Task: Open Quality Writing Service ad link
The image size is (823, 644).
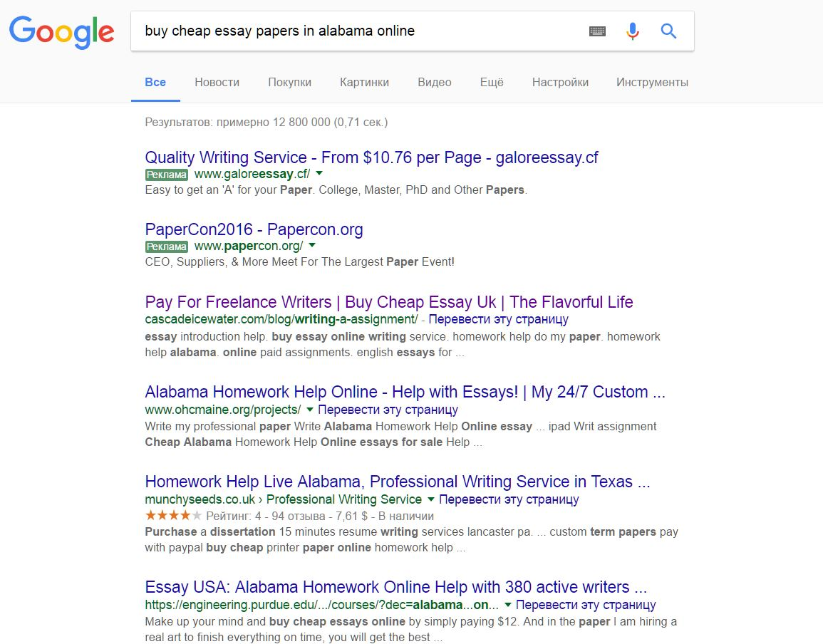Action: click(x=371, y=157)
